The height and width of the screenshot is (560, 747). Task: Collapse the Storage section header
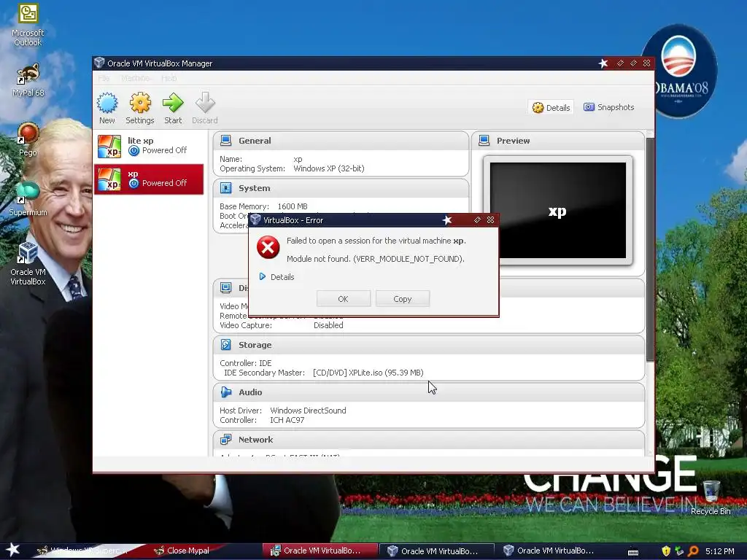pyautogui.click(x=429, y=345)
